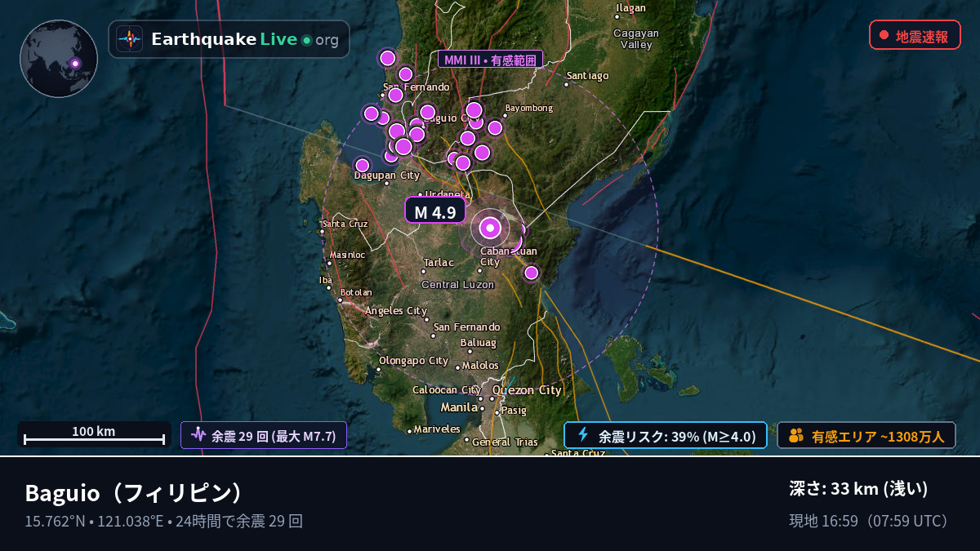Click the Bayombong town label

point(529,108)
